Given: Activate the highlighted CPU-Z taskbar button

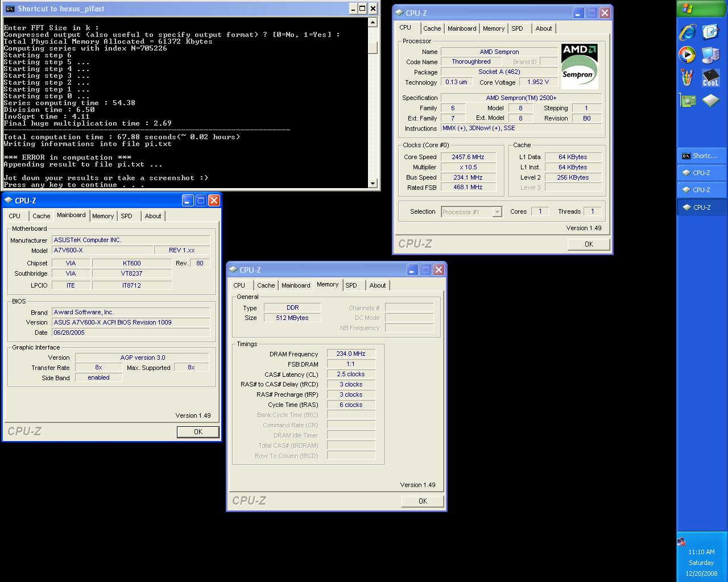Looking at the screenshot, I should coord(701,207).
